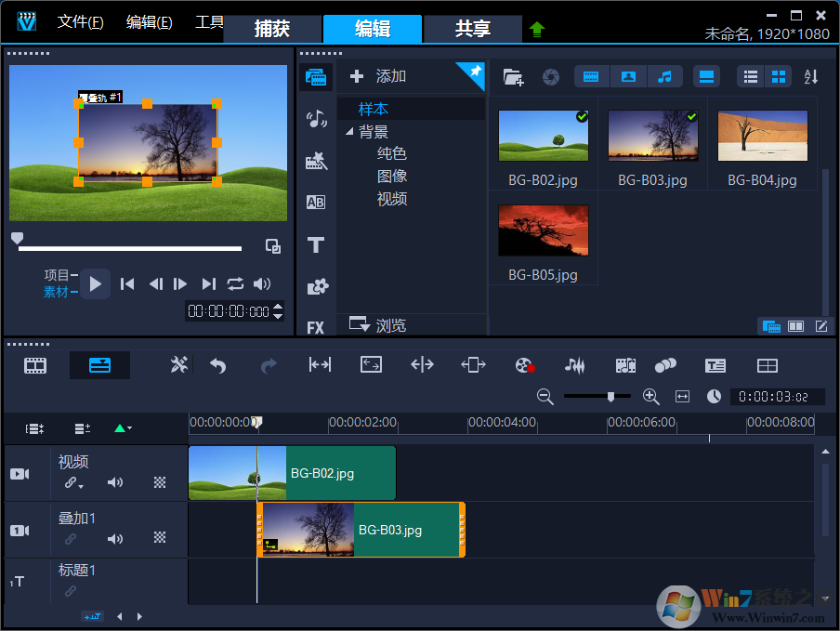The width and height of the screenshot is (840, 631).
Task: Mute the 视频 track audio
Action: click(115, 482)
